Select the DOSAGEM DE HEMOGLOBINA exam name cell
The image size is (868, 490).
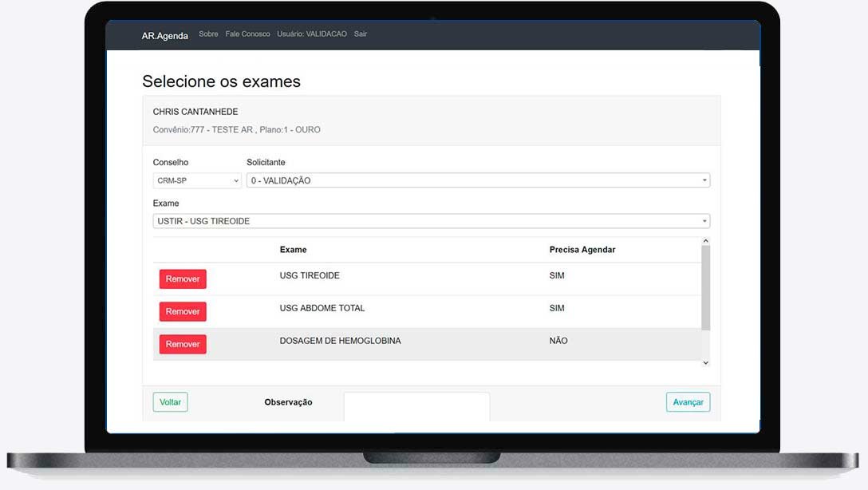click(x=340, y=341)
